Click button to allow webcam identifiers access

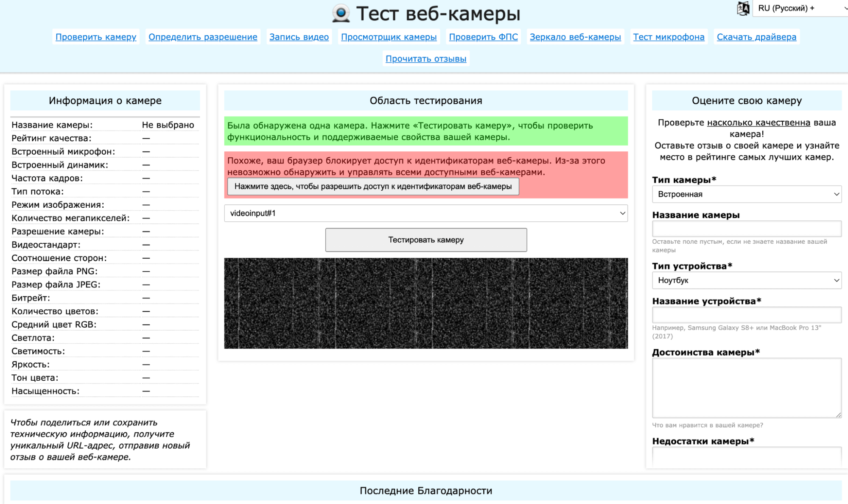(373, 187)
